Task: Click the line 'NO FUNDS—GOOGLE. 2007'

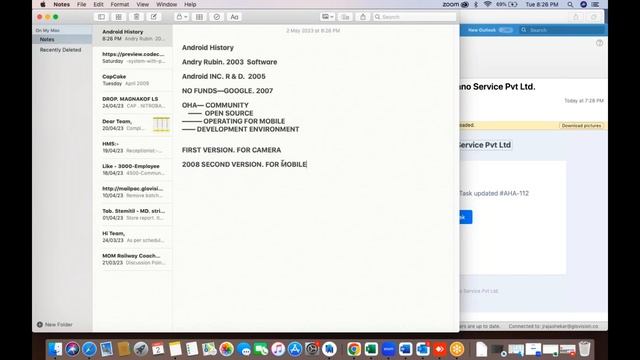Action: pyautogui.click(x=227, y=91)
